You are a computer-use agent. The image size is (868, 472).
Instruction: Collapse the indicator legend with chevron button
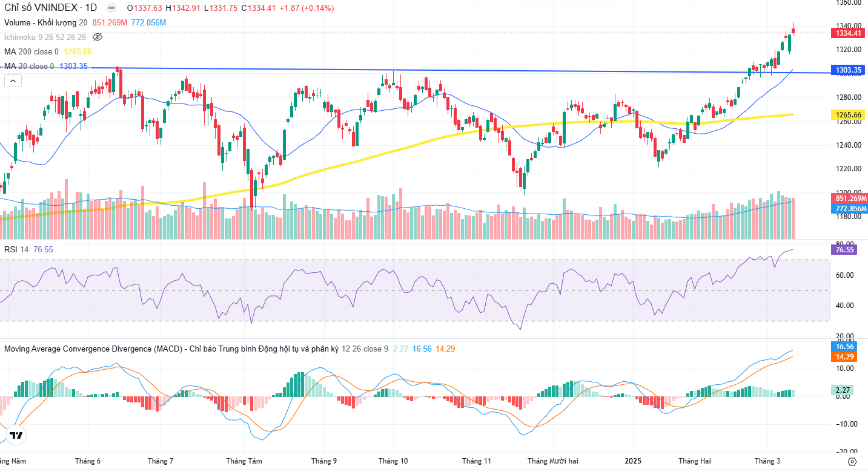(x=13, y=80)
